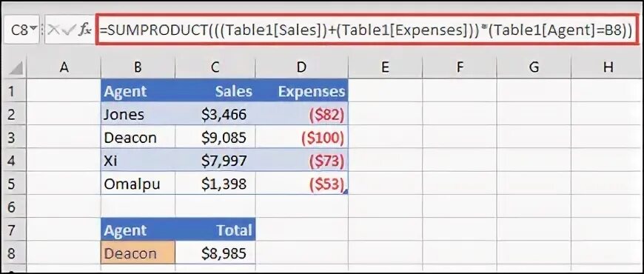Viewport: 644px width, 274px height.
Task: Click the Expenses table header cell
Action: click(302, 91)
